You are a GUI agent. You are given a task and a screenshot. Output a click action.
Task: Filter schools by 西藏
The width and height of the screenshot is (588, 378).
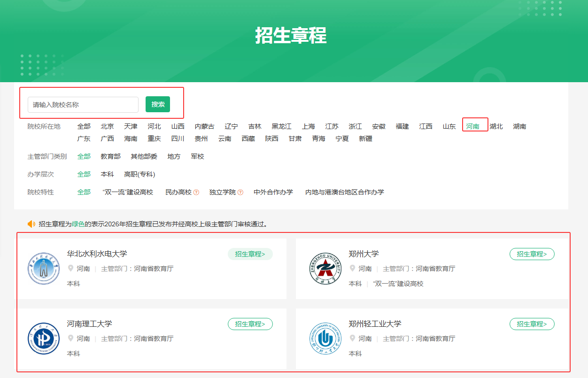point(248,139)
